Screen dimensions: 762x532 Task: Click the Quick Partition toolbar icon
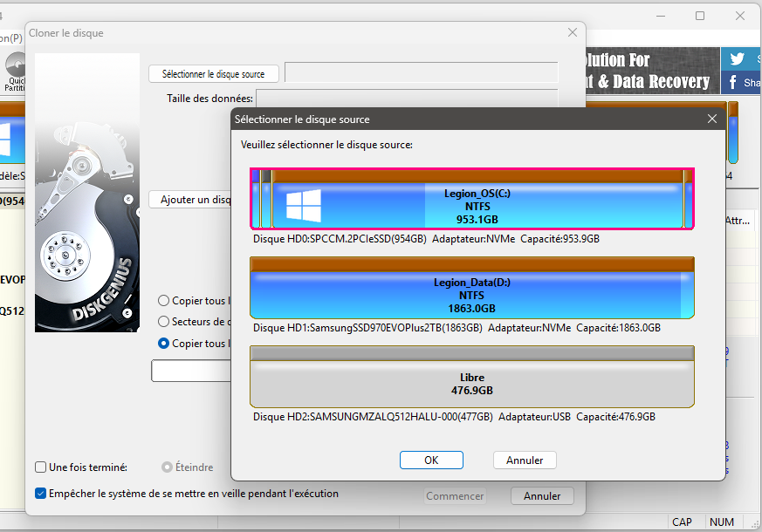point(16,72)
